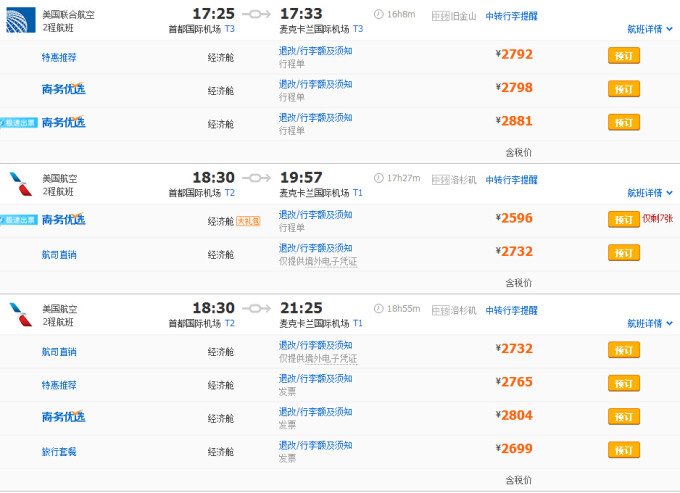This screenshot has width=680, height=493.
Task: Click American Airlines logo on 19:57 flight
Action: pyautogui.click(x=21, y=184)
